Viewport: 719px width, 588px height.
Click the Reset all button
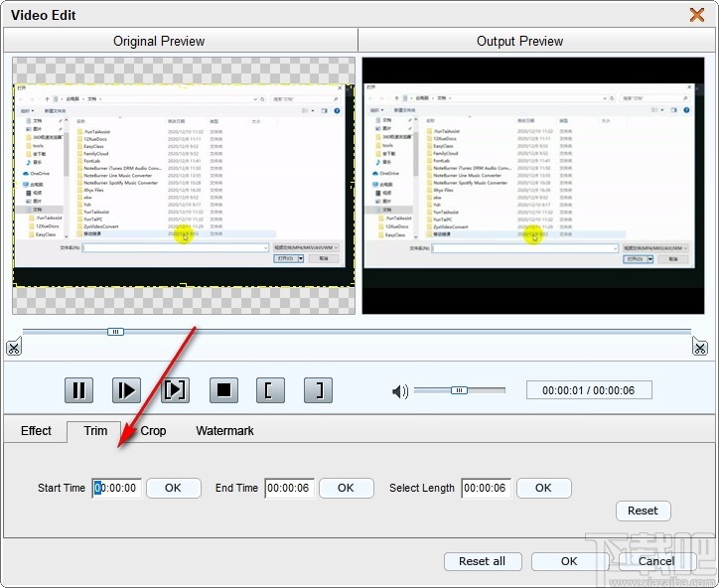tap(483, 561)
